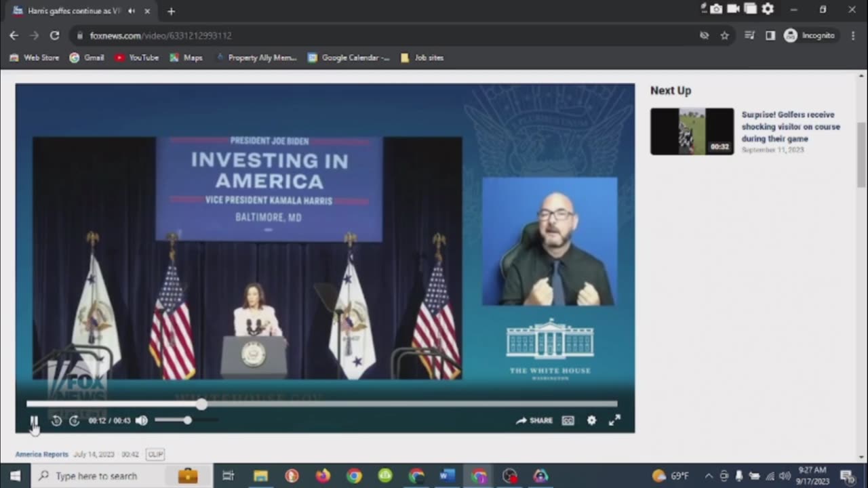Viewport: 868px width, 488px height.
Task: Open weather widget showing 69°F
Action: point(670,476)
